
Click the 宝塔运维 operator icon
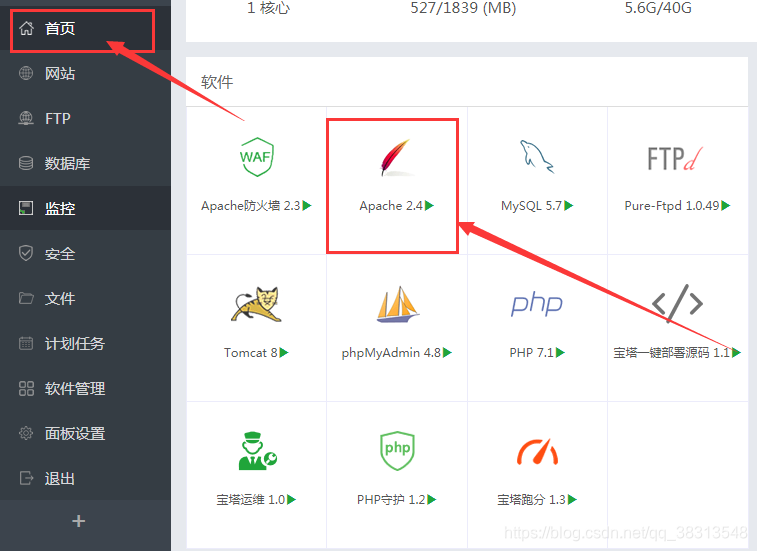[x=257, y=451]
